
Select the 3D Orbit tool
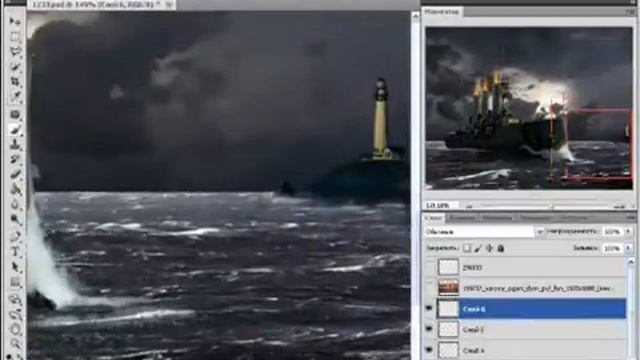[x=15, y=314]
